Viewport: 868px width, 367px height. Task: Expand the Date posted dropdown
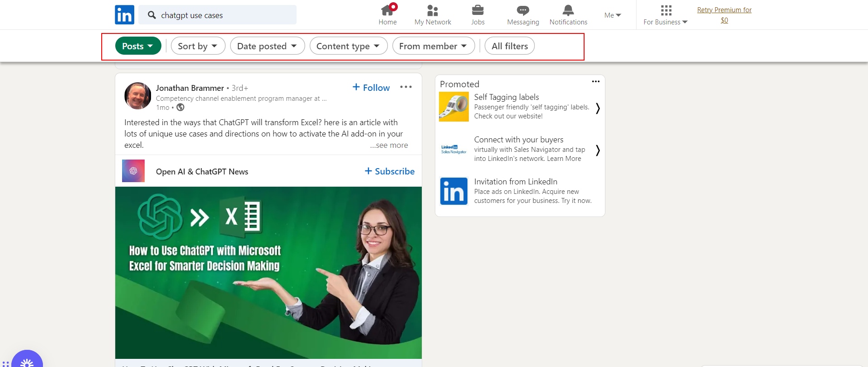pos(268,46)
